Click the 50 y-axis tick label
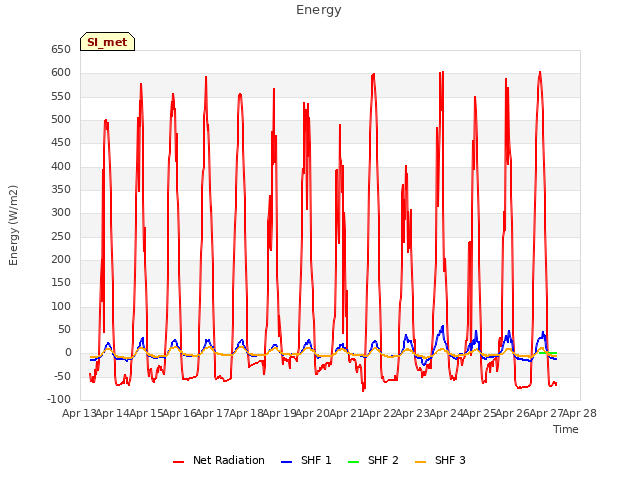This screenshot has width=640, height=480. click(64, 330)
